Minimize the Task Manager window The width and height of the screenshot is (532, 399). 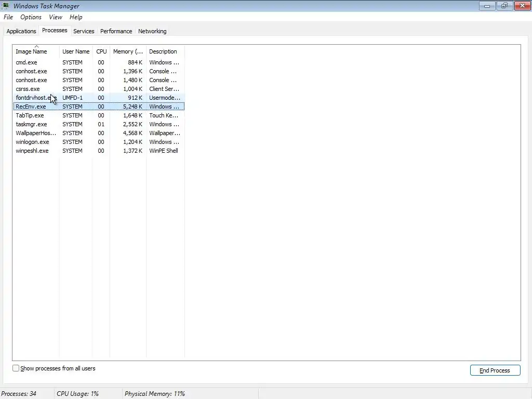coord(487,6)
